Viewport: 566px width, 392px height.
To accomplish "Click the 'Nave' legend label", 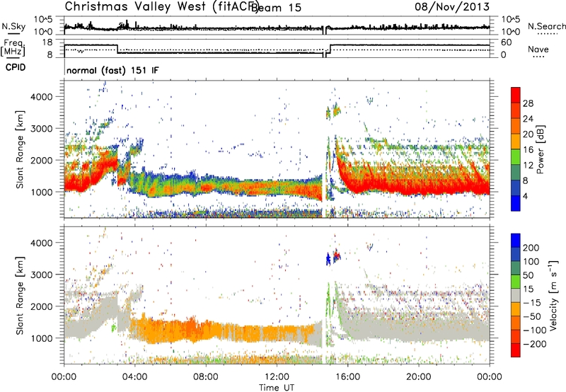I will [538, 49].
